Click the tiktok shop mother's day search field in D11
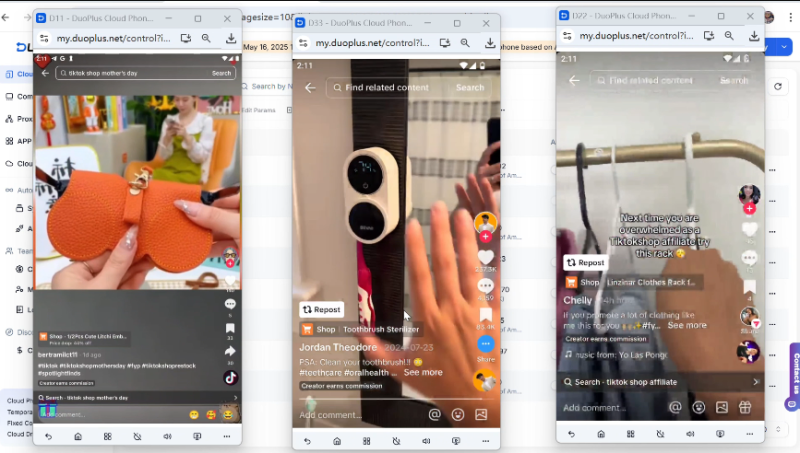 133,73
